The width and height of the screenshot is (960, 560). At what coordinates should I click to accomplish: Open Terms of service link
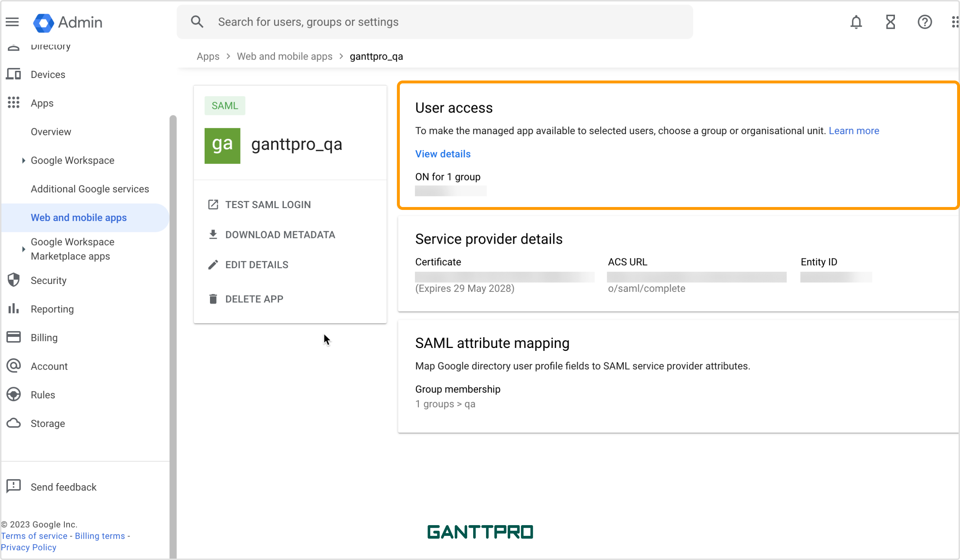click(x=34, y=536)
